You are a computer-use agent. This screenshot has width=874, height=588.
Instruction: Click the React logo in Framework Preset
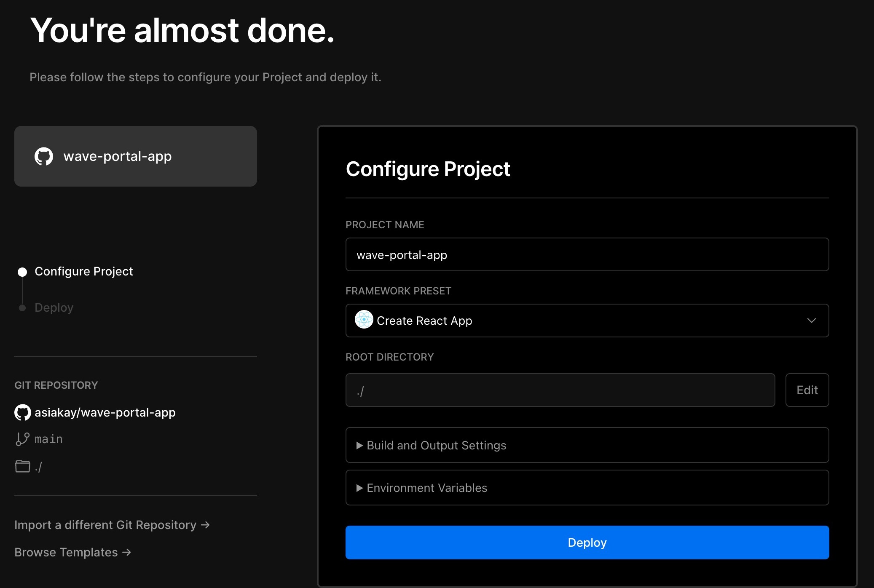click(x=364, y=320)
